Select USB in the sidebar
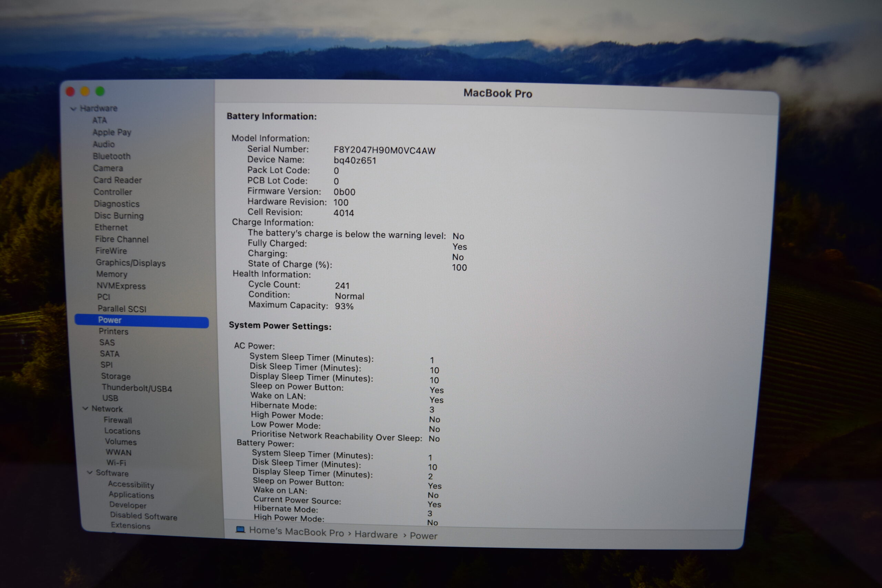882x588 pixels. pos(110,398)
